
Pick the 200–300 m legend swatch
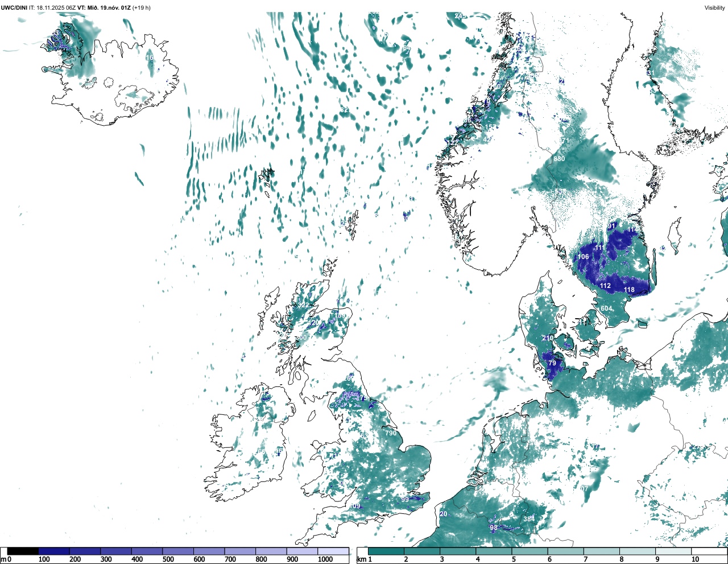pos(85,551)
